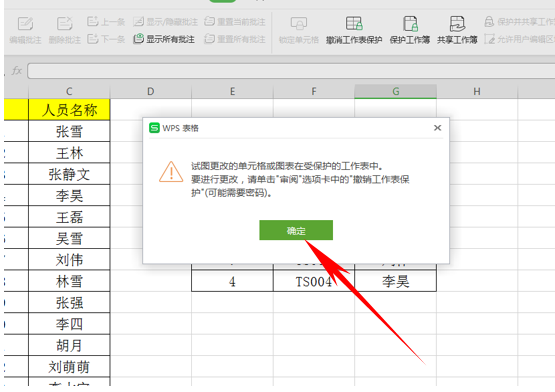555x392 pixels.
Task: Select cell containing 林雪
Action: coord(69,281)
